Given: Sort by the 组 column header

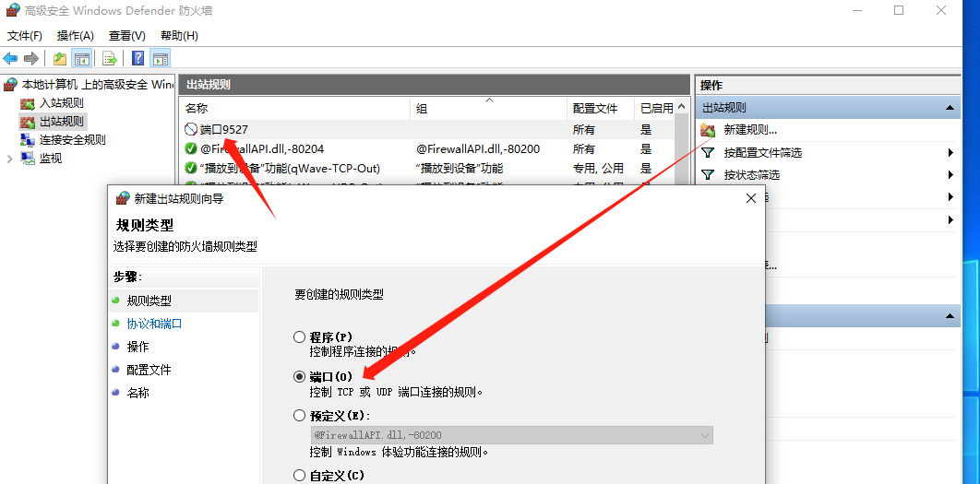Looking at the screenshot, I should (489, 108).
